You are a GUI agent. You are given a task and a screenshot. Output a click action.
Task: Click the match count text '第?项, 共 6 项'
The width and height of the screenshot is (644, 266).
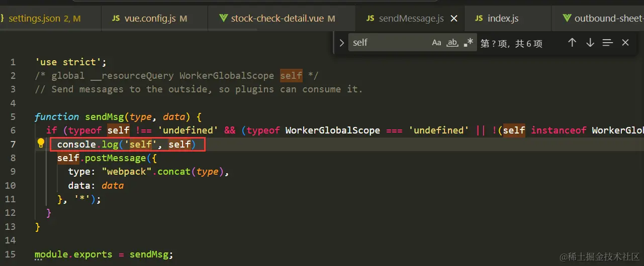(511, 43)
